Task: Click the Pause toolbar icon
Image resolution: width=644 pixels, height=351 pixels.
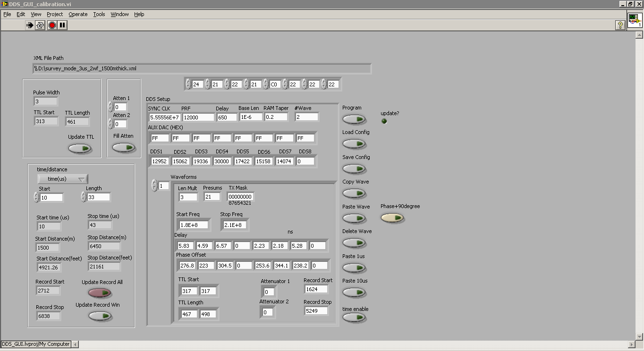Action: 63,25
